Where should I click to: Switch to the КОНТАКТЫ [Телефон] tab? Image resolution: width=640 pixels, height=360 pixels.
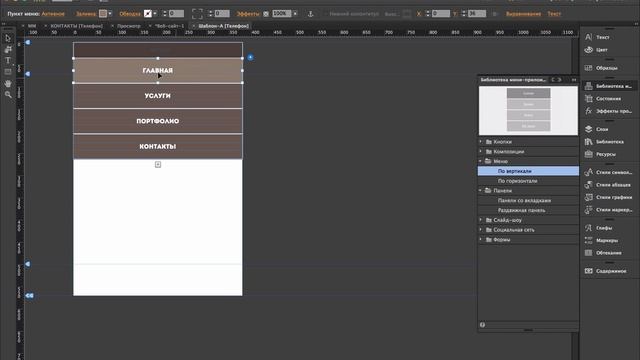77,26
